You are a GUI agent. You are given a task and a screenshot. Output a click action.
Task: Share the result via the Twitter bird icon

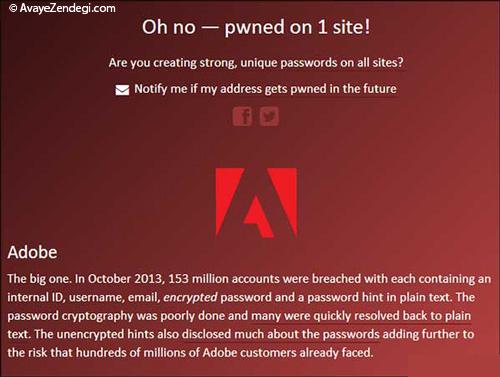point(269,116)
